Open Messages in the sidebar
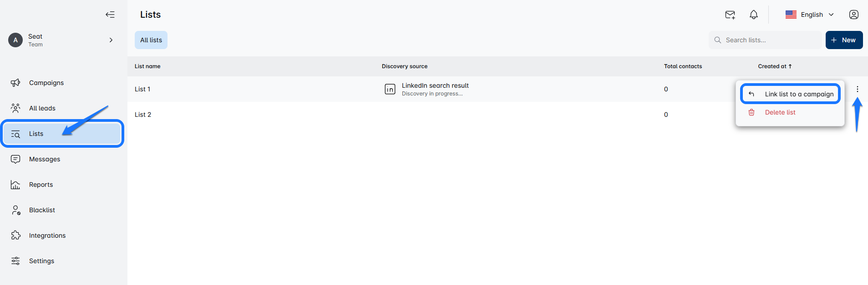Viewport: 868px width, 285px height. click(x=44, y=159)
